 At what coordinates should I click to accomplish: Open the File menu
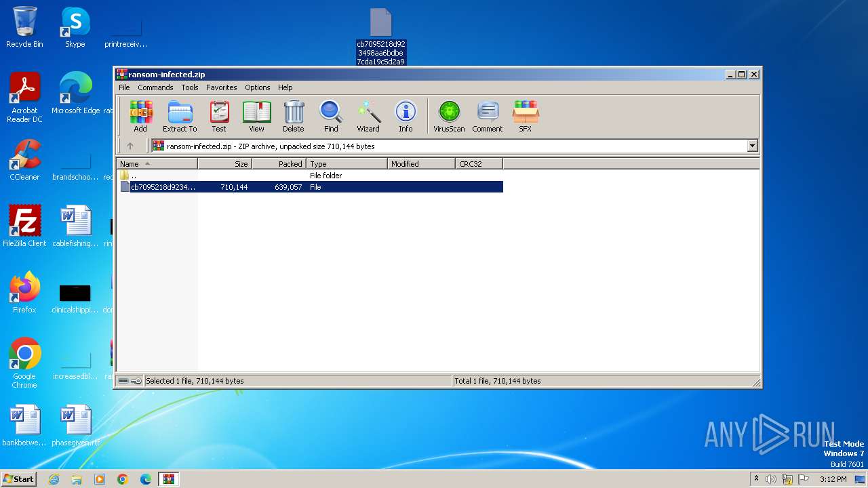coord(124,87)
